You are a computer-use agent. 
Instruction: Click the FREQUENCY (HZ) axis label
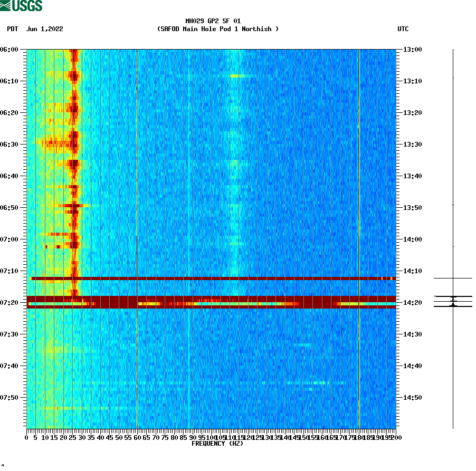(217, 444)
